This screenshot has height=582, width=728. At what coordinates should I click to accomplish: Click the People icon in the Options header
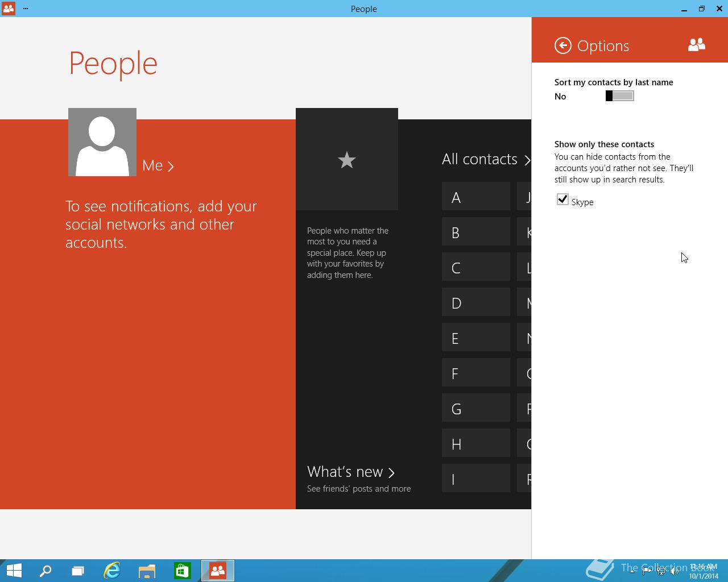point(696,45)
